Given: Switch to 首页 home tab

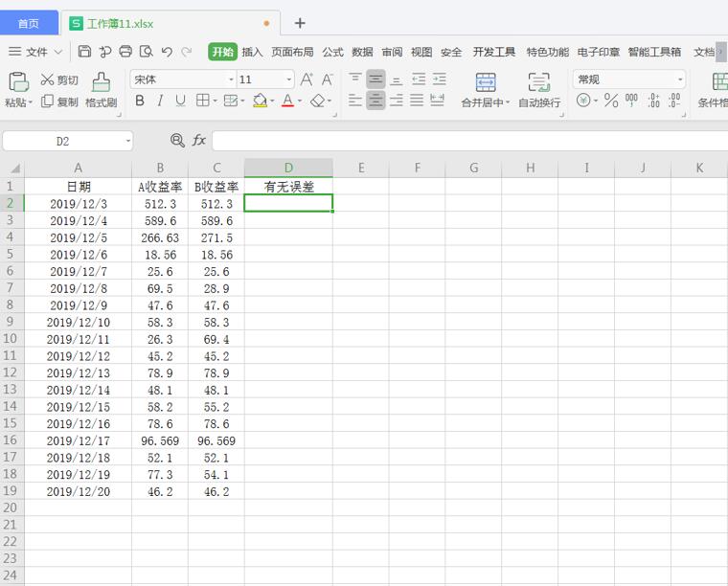Looking at the screenshot, I should click(x=29, y=23).
